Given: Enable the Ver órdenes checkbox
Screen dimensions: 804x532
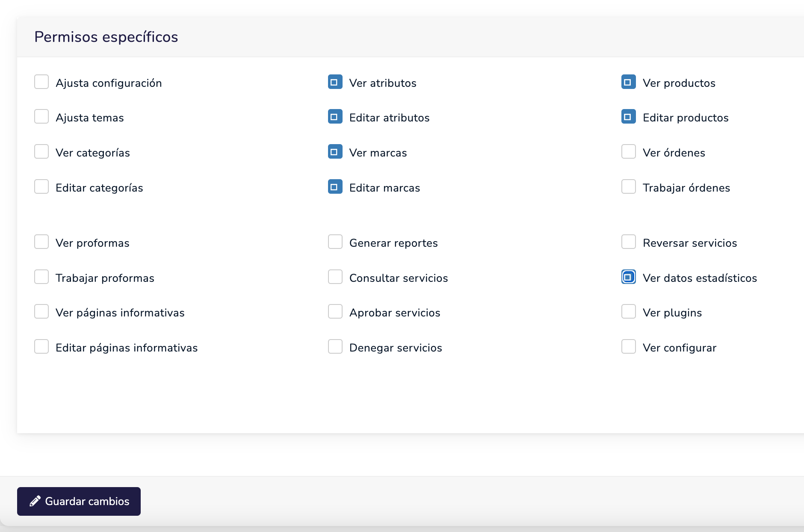Looking at the screenshot, I should pyautogui.click(x=629, y=151).
